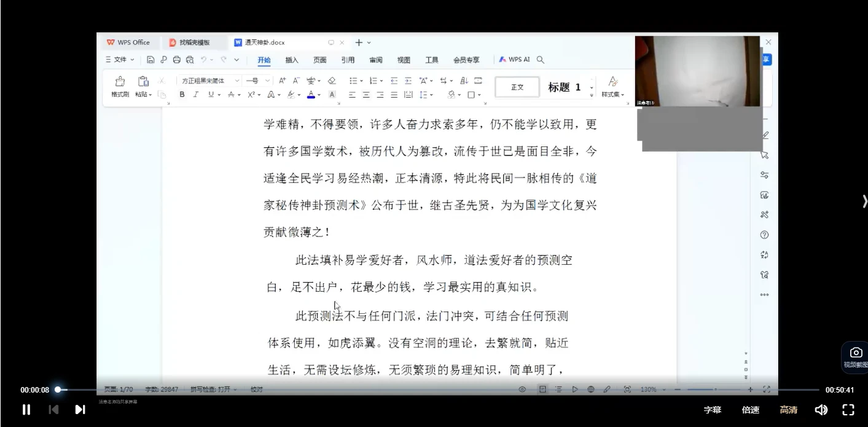Enter fullscreen mode in the video player
This screenshot has width=868, height=427.
(848, 410)
